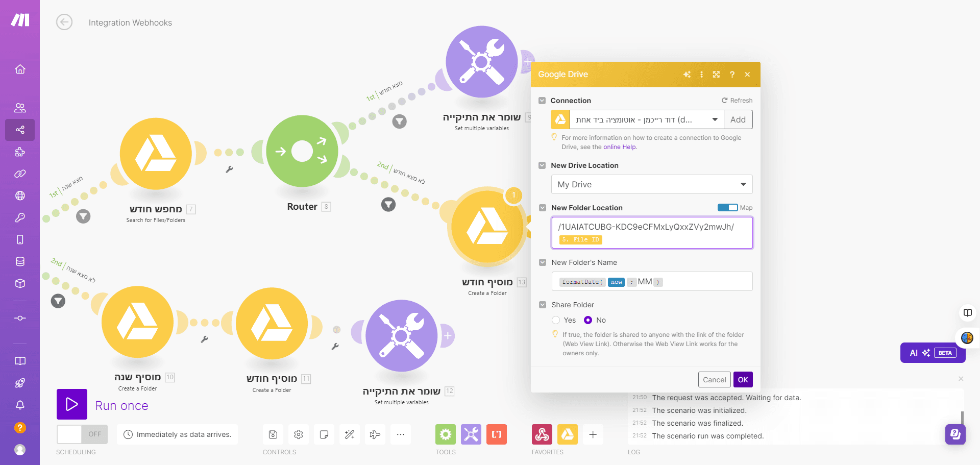This screenshot has width=980, height=465.
Task: Open the filter on the 1st מצא שנה route
Action: click(x=83, y=216)
